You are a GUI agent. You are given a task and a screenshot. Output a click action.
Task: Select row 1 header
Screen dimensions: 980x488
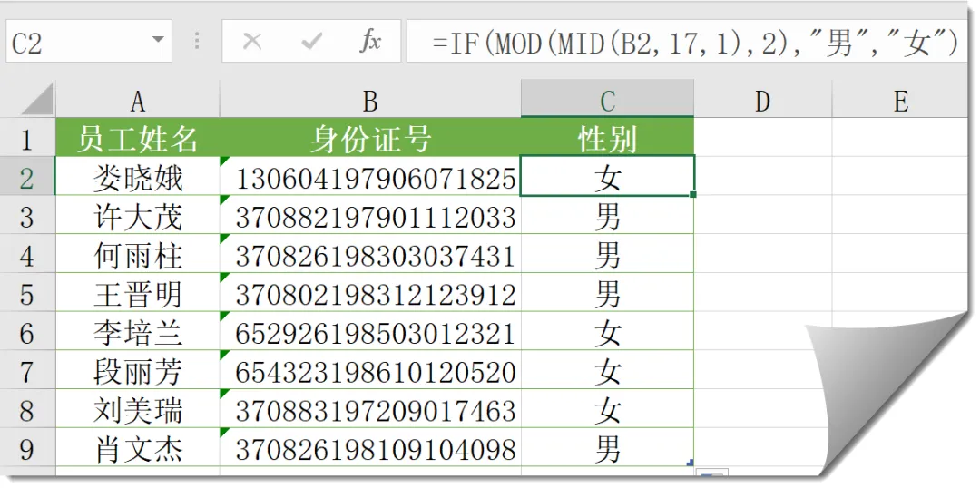click(x=27, y=138)
